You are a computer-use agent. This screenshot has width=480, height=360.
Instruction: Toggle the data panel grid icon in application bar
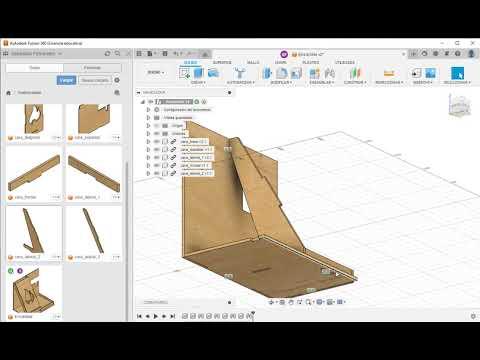[x=139, y=54]
